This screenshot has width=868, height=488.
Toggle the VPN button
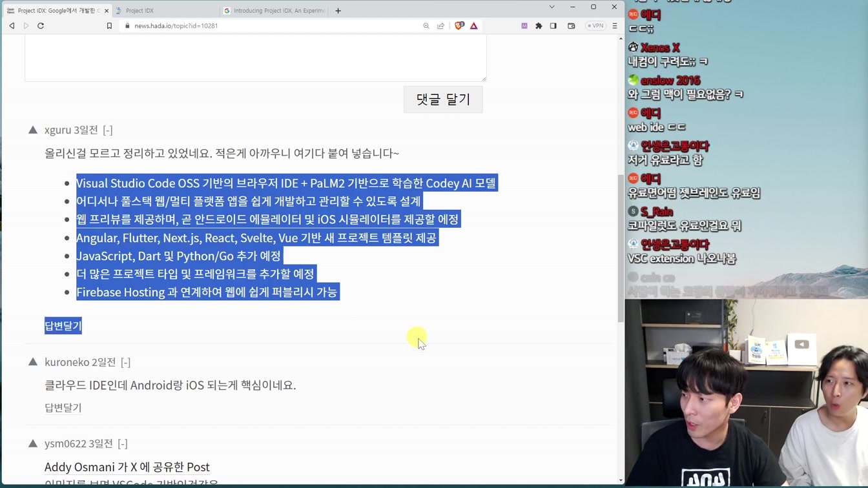(595, 26)
